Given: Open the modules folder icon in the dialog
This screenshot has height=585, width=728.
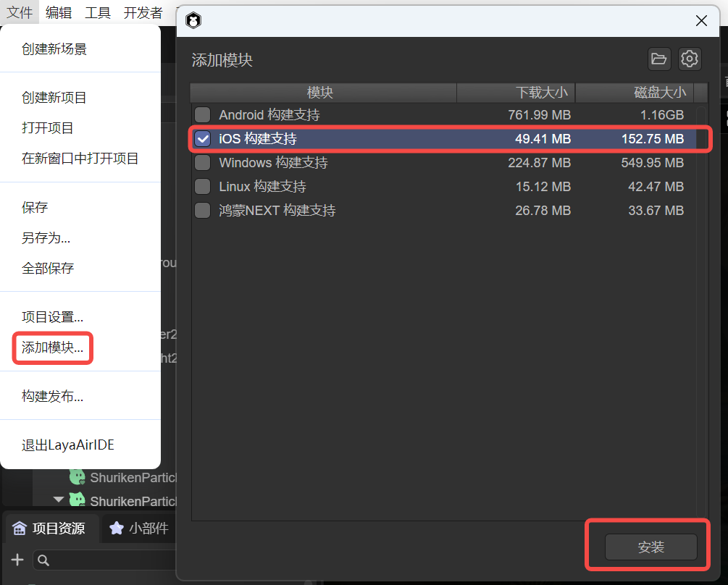Looking at the screenshot, I should pyautogui.click(x=658, y=59).
